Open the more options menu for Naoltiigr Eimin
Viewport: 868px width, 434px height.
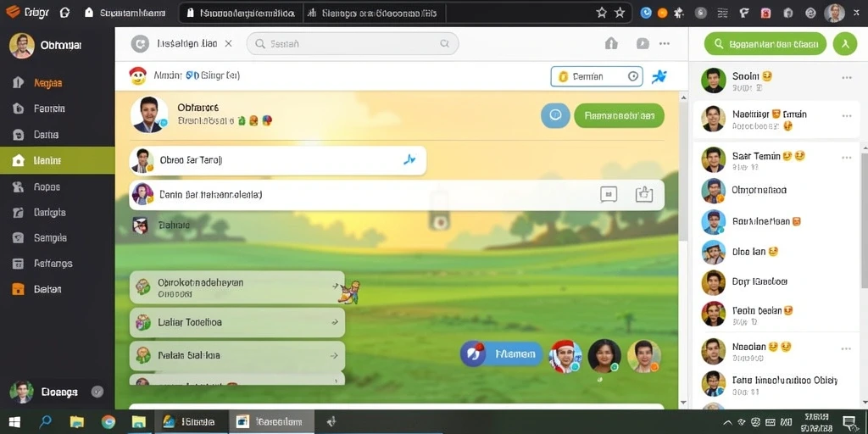tap(847, 115)
